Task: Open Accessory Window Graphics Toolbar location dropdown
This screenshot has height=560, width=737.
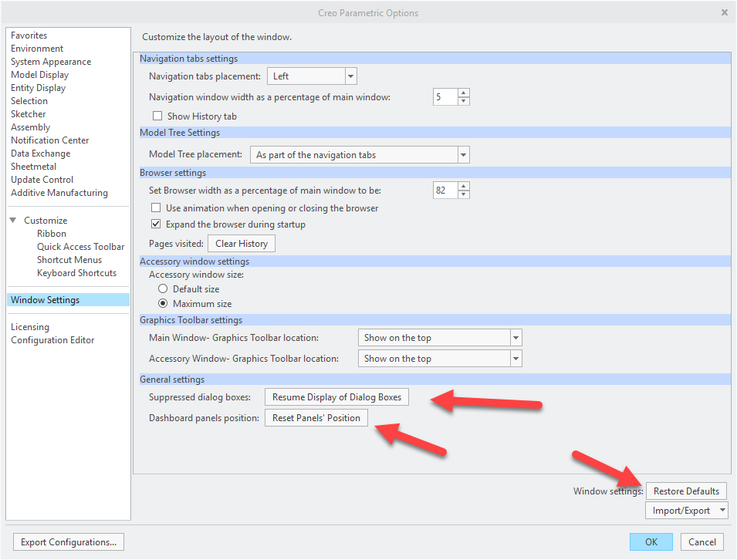Action: click(x=440, y=359)
